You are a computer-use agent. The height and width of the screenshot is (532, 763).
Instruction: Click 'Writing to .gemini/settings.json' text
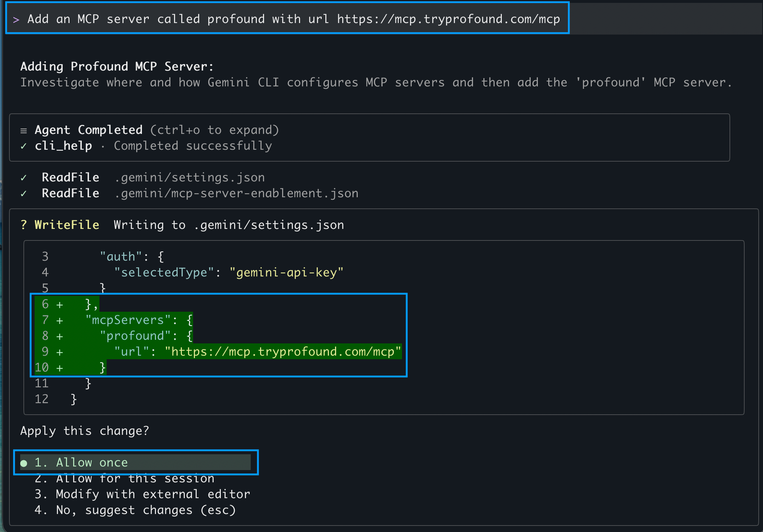coord(229,225)
